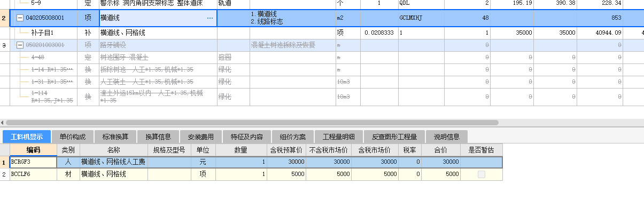Select the 材 category cell in row 2

pyautogui.click(x=68, y=174)
